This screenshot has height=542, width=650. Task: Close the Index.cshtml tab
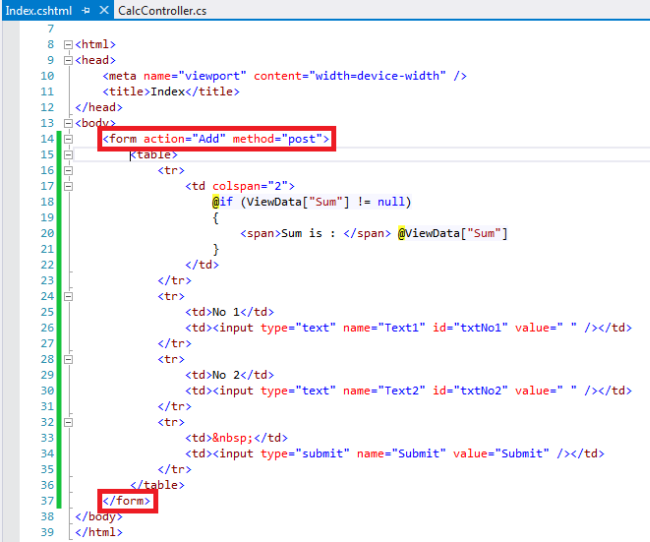coord(104,10)
